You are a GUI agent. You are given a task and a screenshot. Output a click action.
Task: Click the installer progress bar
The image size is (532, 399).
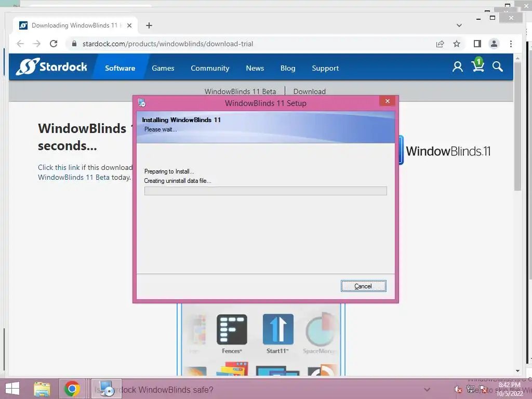point(265,191)
